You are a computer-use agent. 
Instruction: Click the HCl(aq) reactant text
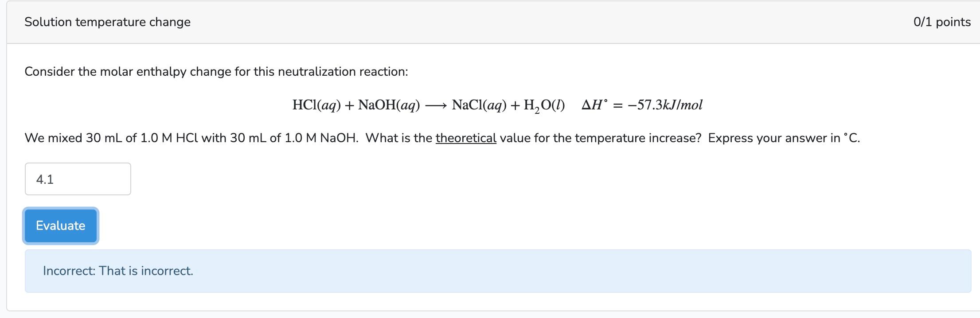[x=317, y=105]
